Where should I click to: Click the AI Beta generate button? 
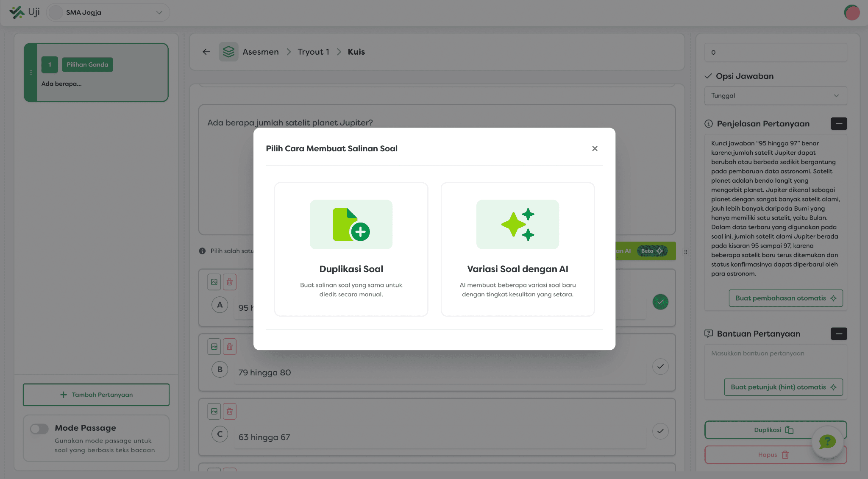coord(645,251)
